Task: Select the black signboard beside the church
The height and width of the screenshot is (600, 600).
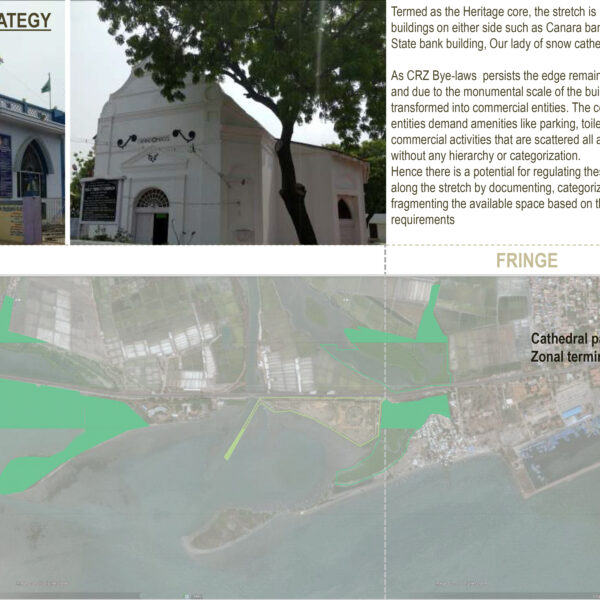Action: pyautogui.click(x=99, y=200)
